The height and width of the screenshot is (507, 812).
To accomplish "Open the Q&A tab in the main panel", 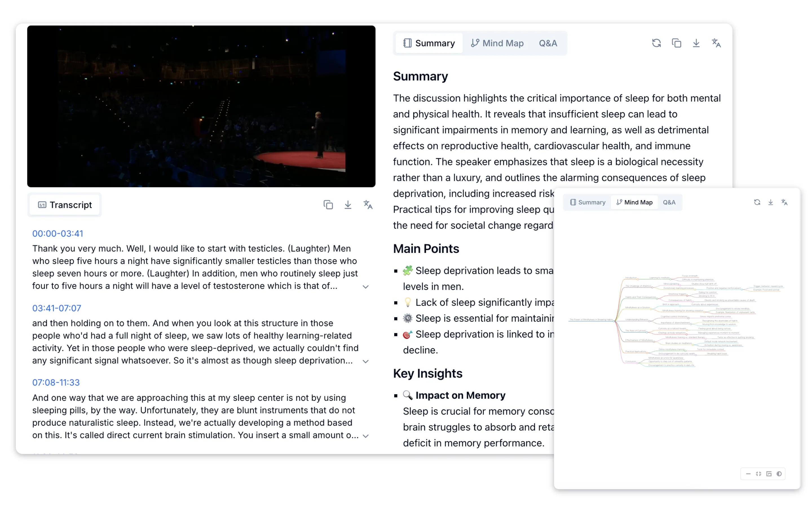I will pos(548,43).
